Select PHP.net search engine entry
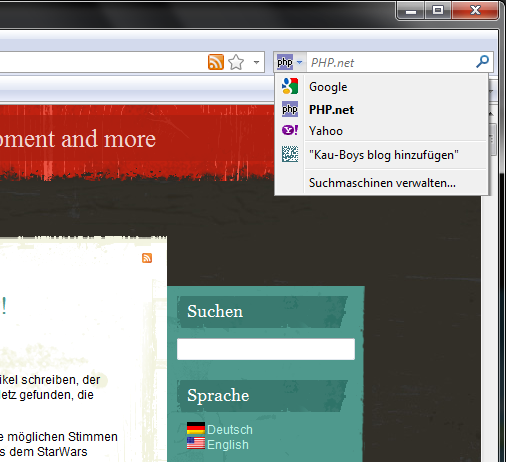This screenshot has width=506, height=462. 381,109
